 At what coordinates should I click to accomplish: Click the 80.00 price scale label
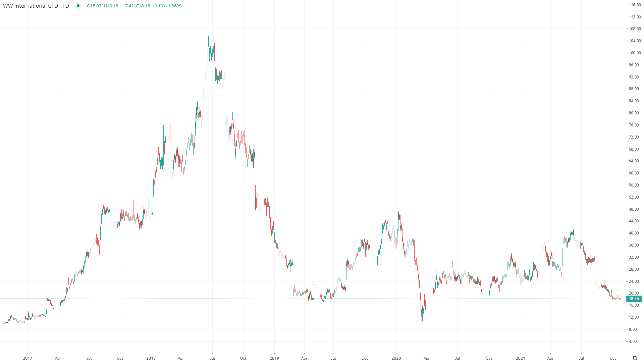(x=634, y=113)
